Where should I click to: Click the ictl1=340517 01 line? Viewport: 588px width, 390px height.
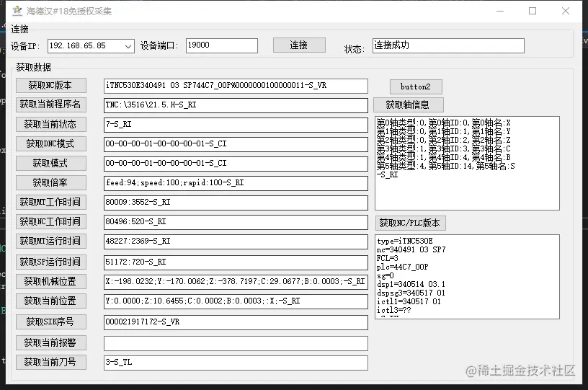[x=409, y=301]
